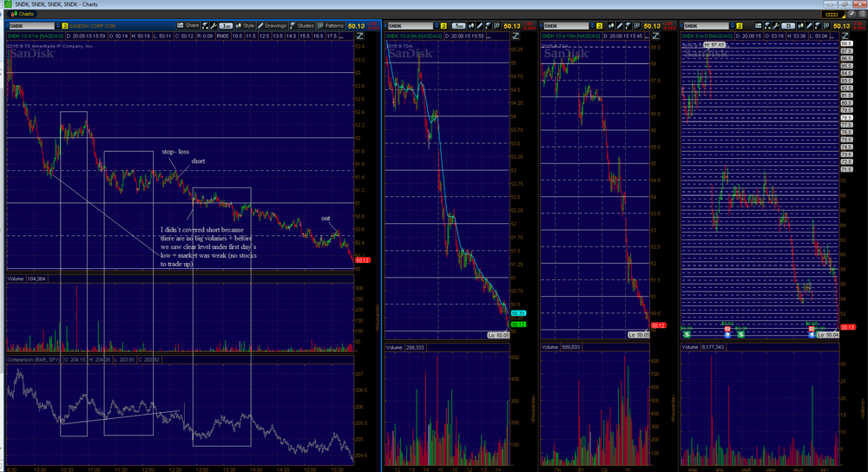This screenshot has height=472, width=868.
Task: Open Style icon in daily chart toolbar
Action: (x=800, y=26)
